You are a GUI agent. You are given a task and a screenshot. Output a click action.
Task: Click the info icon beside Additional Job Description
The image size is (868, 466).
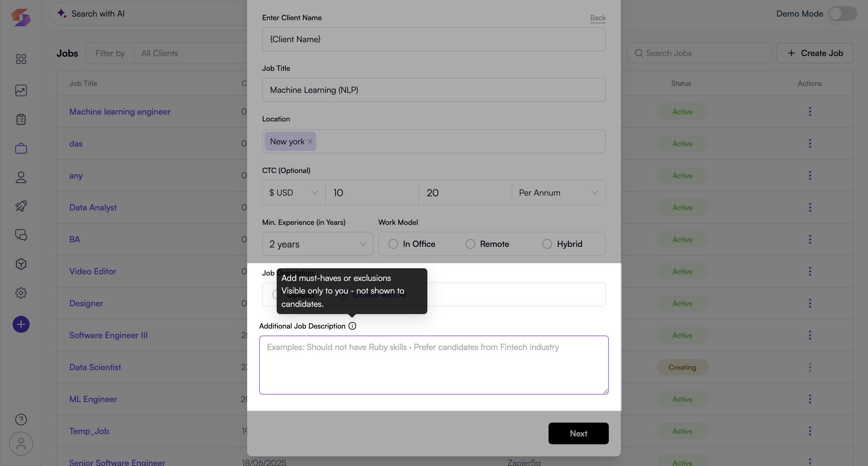click(352, 326)
